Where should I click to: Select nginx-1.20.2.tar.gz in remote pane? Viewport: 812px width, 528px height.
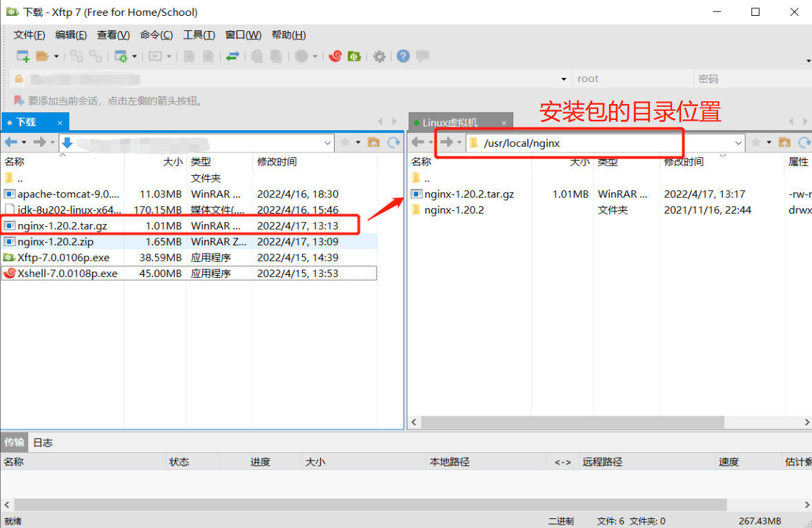coord(610,194)
